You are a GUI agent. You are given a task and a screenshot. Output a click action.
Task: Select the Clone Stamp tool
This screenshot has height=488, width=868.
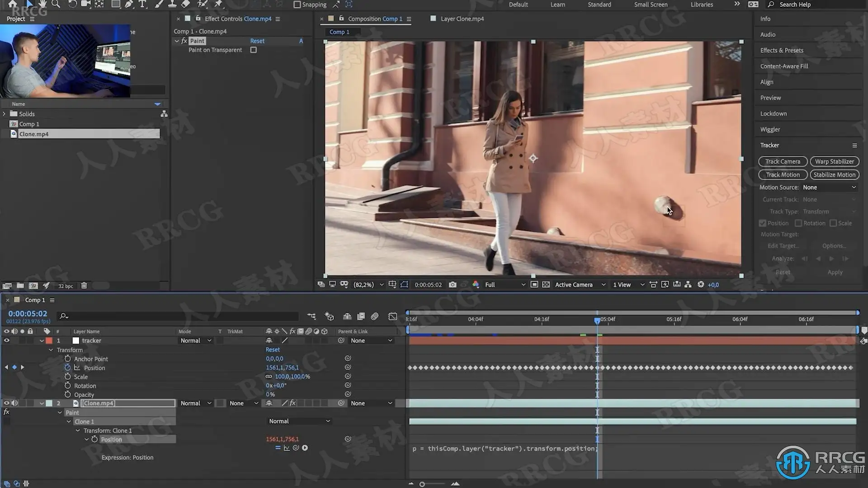pos(172,4)
